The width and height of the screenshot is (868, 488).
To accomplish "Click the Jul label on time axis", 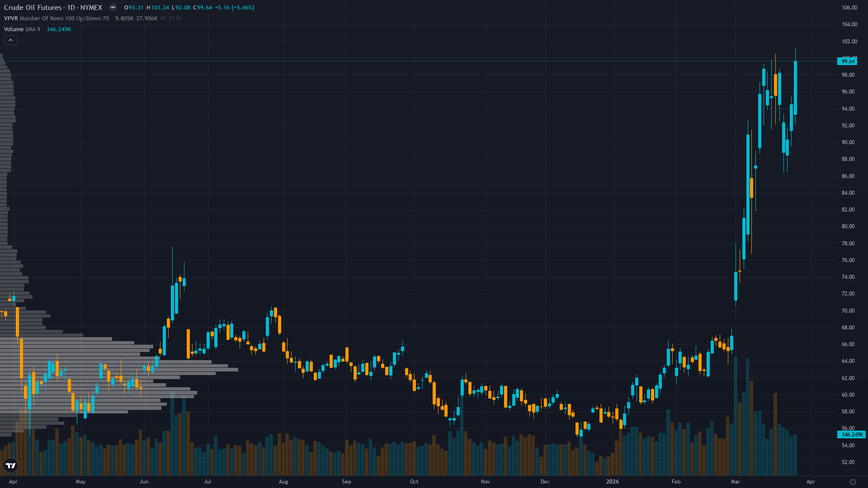I will [208, 482].
